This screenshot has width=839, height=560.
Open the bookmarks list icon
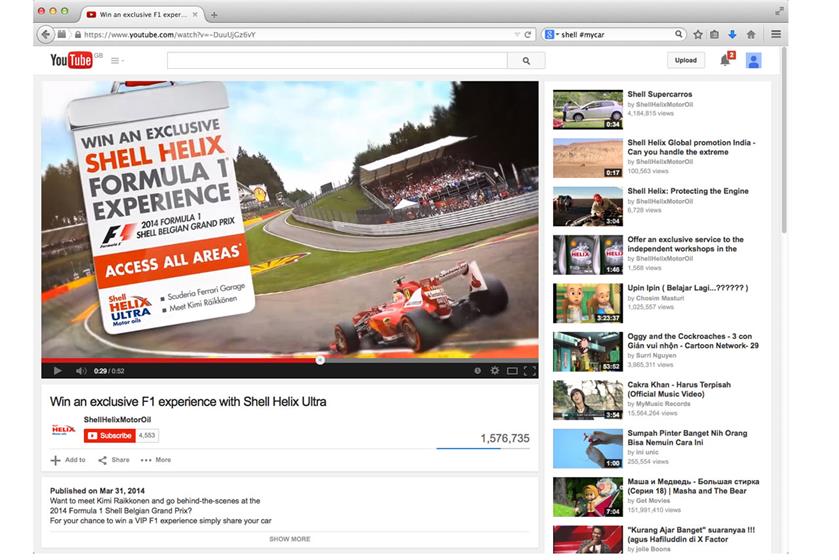[x=714, y=34]
